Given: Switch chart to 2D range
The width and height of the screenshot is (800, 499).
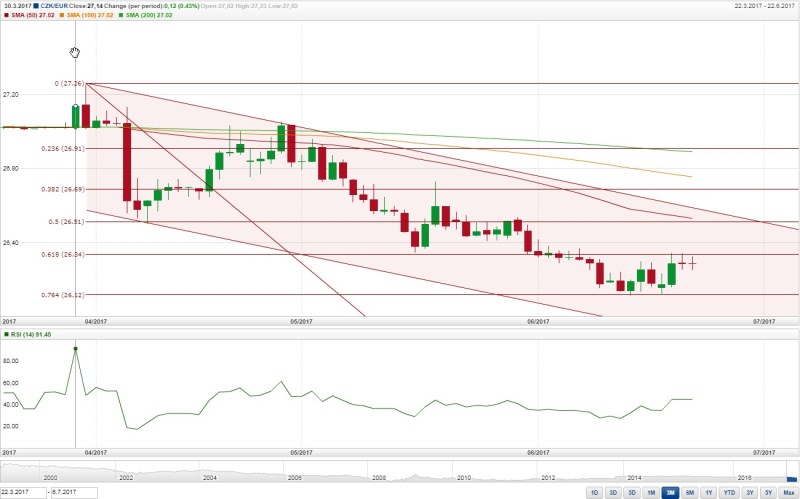Looking at the screenshot, I should (x=612, y=493).
